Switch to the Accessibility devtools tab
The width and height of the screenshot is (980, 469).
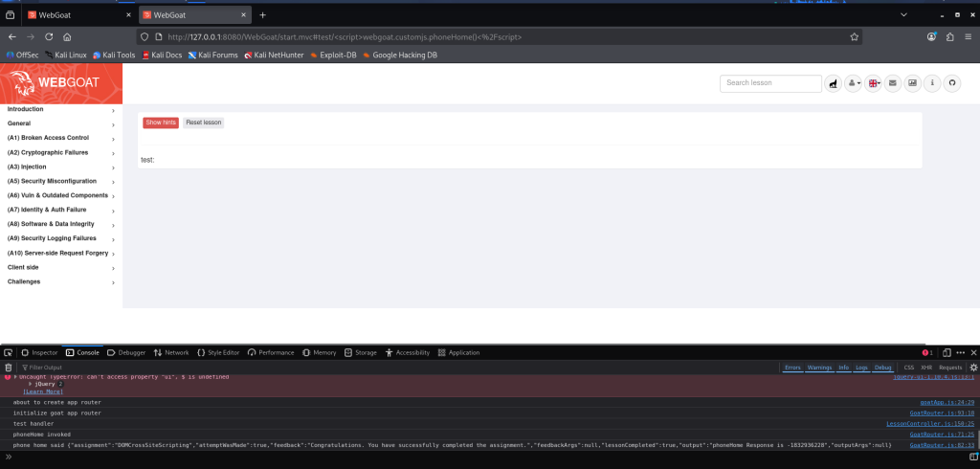pyautogui.click(x=408, y=352)
